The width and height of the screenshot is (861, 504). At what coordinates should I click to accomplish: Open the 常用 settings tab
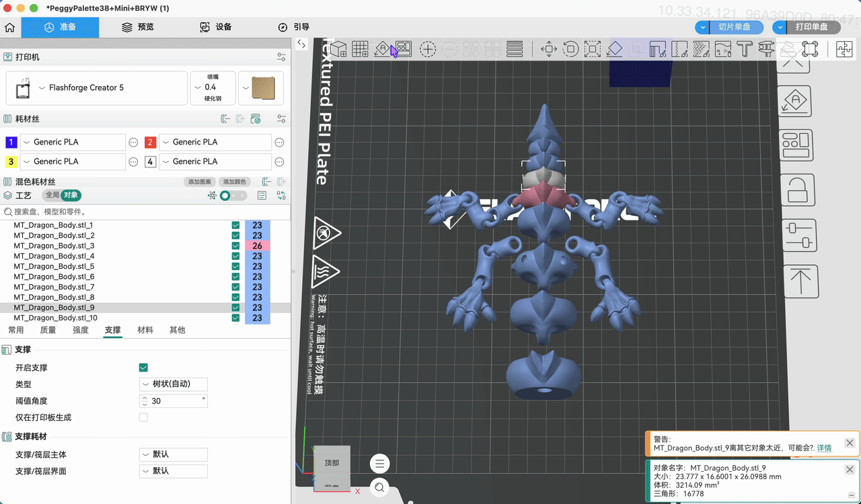[15, 330]
